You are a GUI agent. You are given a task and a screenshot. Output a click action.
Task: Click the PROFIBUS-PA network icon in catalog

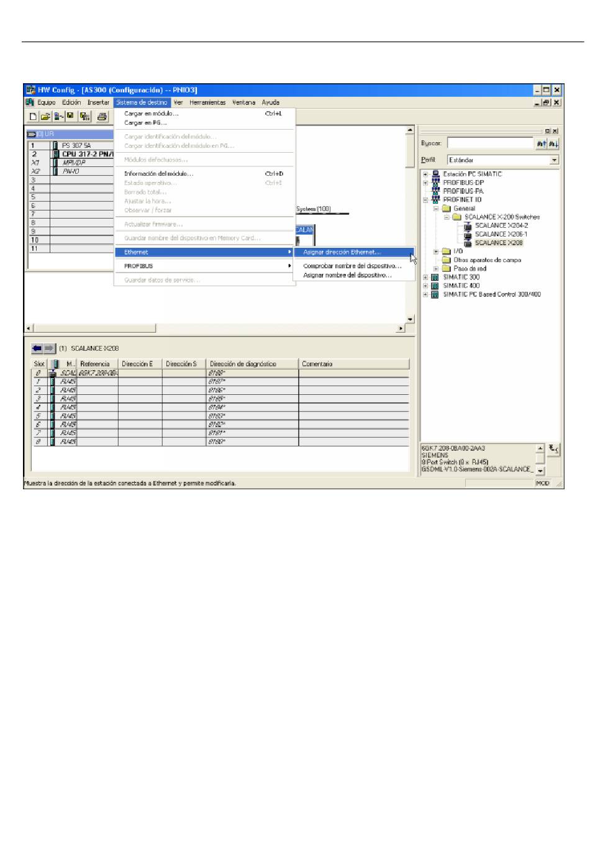(x=435, y=191)
